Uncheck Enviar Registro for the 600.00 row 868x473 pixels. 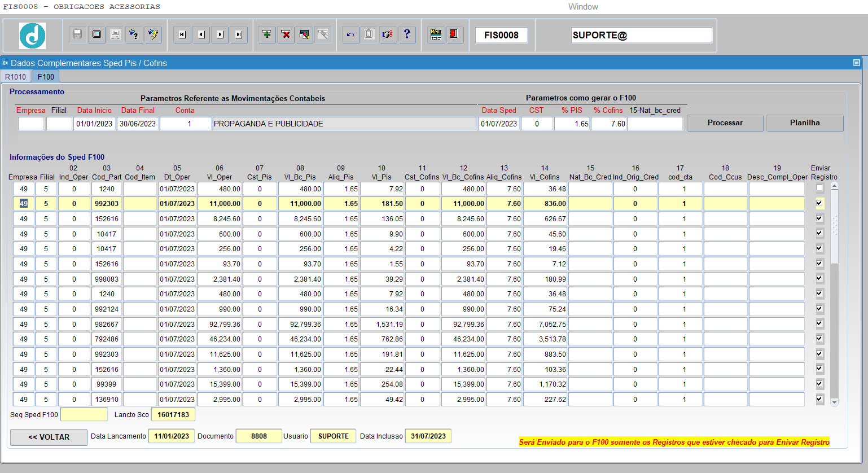tap(819, 233)
